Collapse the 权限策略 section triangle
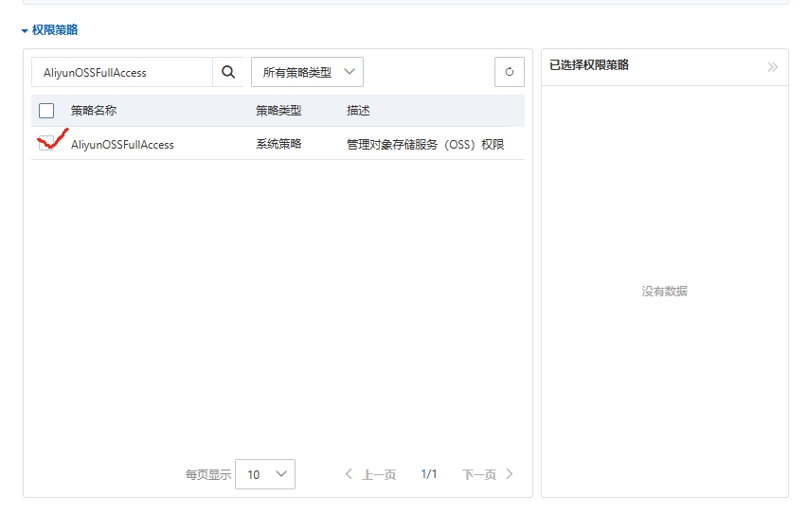807x532 pixels. tap(25, 30)
